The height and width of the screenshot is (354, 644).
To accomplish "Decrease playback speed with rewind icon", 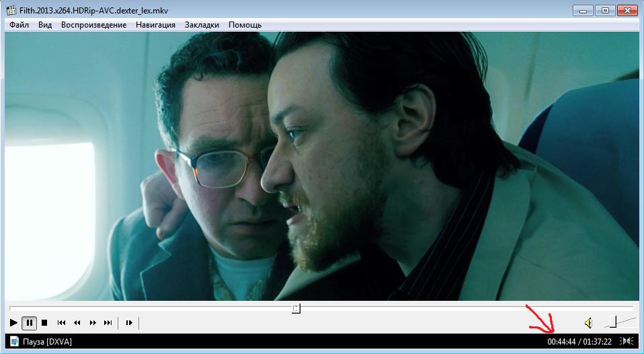I will pyautogui.click(x=77, y=323).
